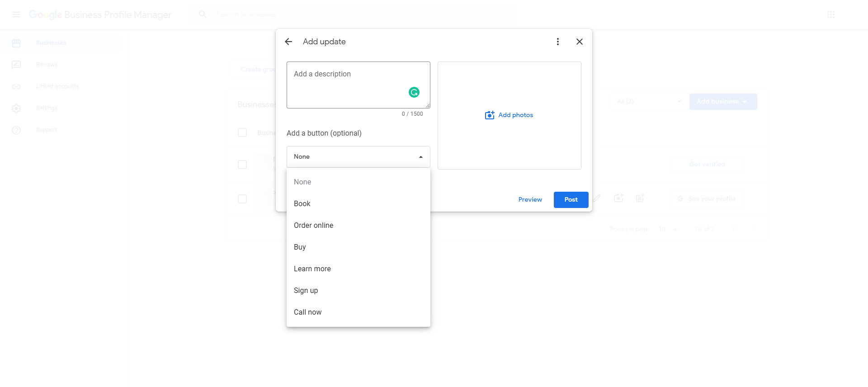Image resolution: width=868 pixels, height=387 pixels.
Task: Toggle the select-all checkbox in table header
Action: coord(242,132)
